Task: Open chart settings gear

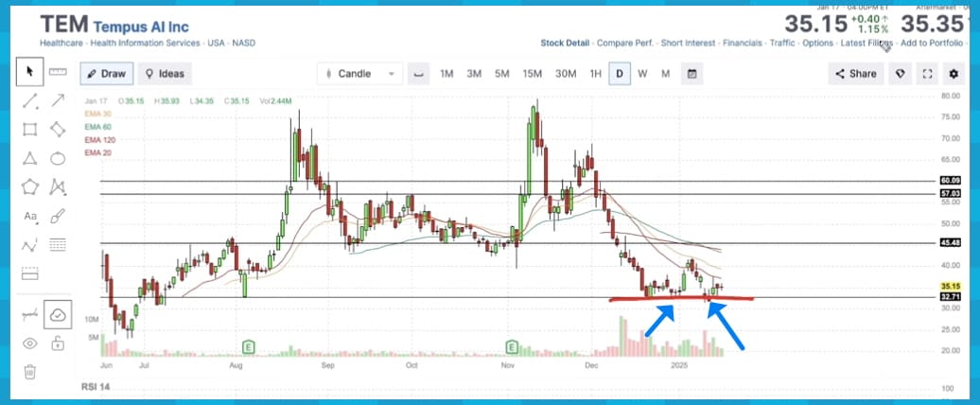Action: click(x=954, y=74)
